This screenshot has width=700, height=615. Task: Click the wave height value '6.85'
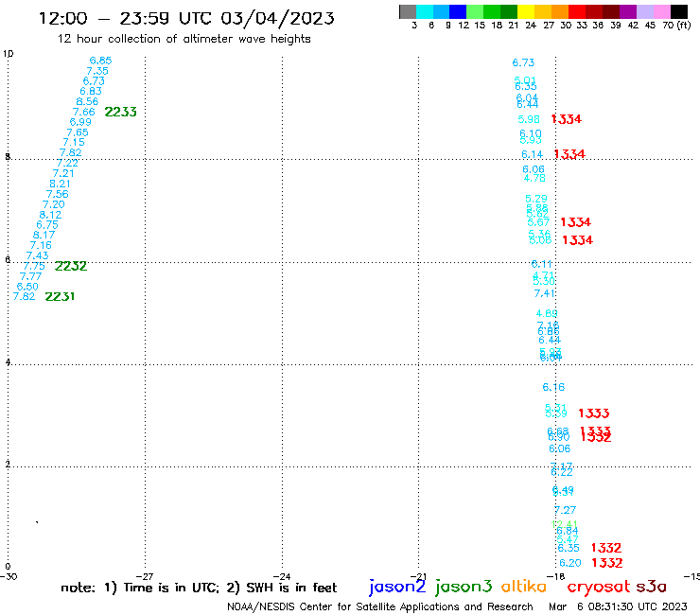coord(100,61)
